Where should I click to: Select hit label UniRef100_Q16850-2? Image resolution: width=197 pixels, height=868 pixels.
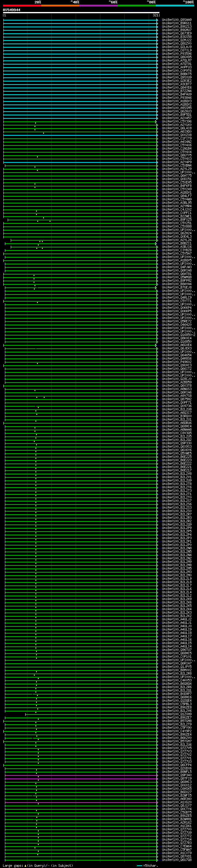(179, 335)
